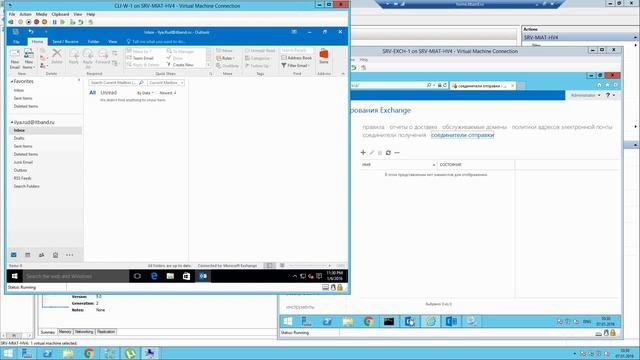
Task: Click Task View on Windows 10 VM taskbar
Action: point(137,276)
